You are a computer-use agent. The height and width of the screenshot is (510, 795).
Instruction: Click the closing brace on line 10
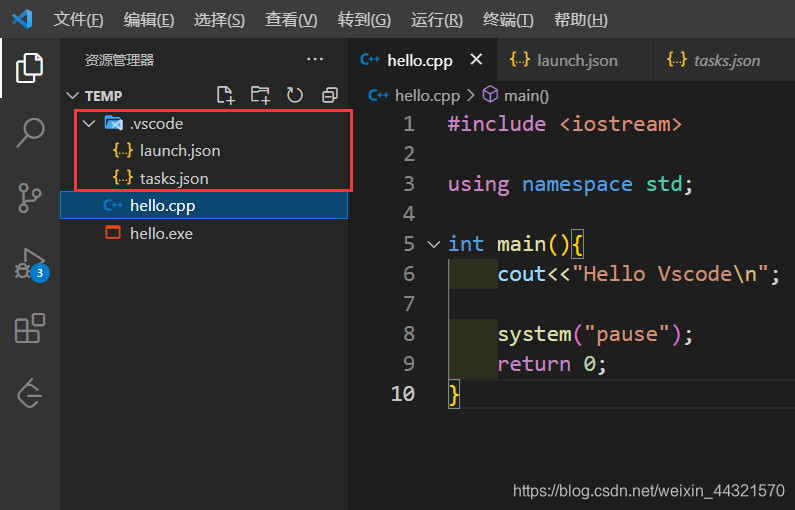pos(454,394)
